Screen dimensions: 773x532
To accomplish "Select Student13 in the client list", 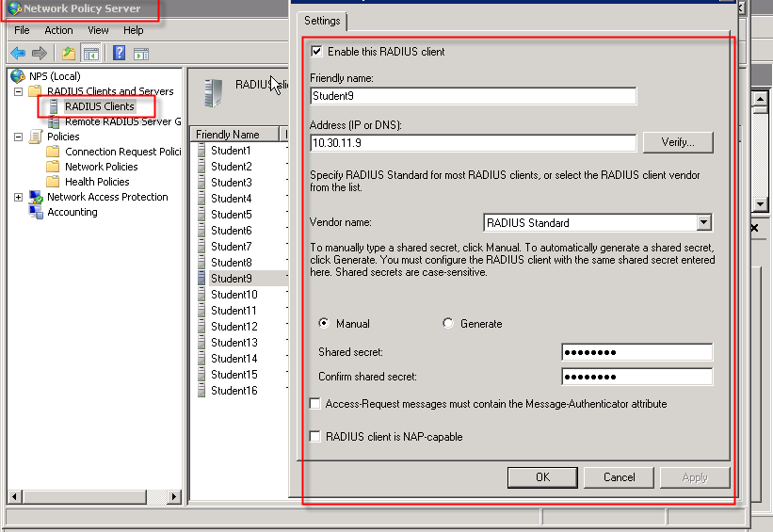I will point(234,342).
